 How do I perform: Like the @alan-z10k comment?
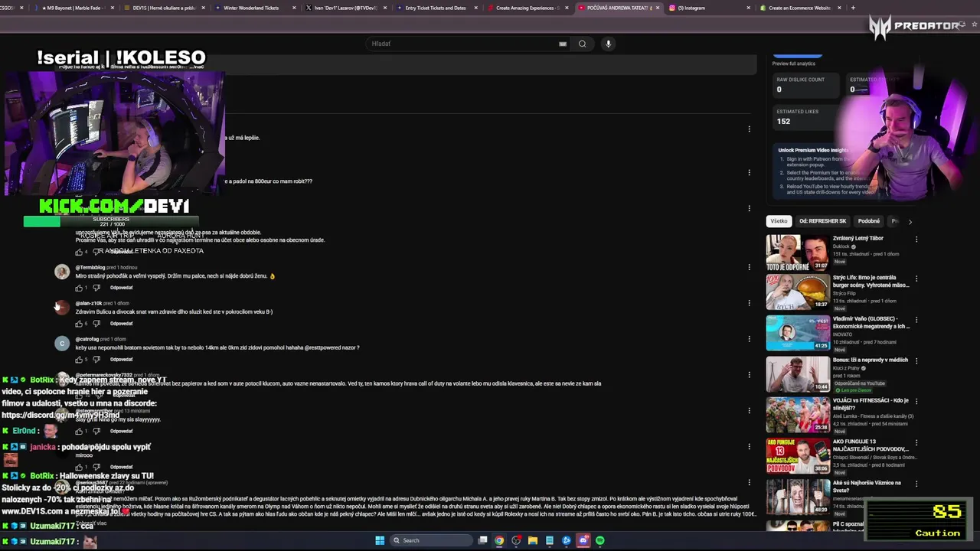click(x=78, y=324)
